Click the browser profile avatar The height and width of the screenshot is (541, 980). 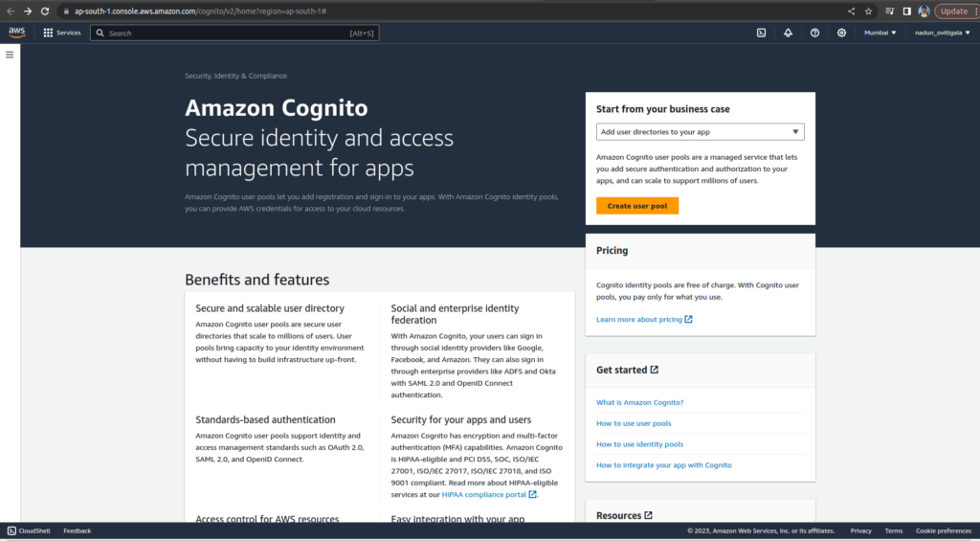[924, 11]
